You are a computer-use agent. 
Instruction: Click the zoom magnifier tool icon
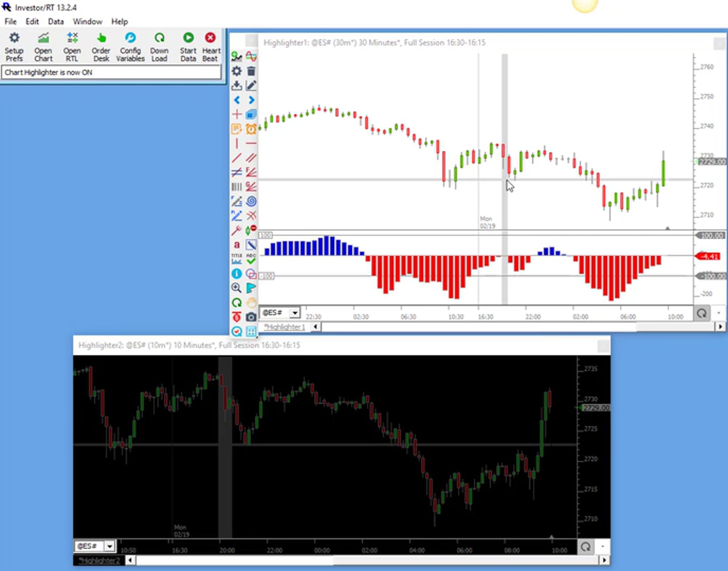point(236,288)
